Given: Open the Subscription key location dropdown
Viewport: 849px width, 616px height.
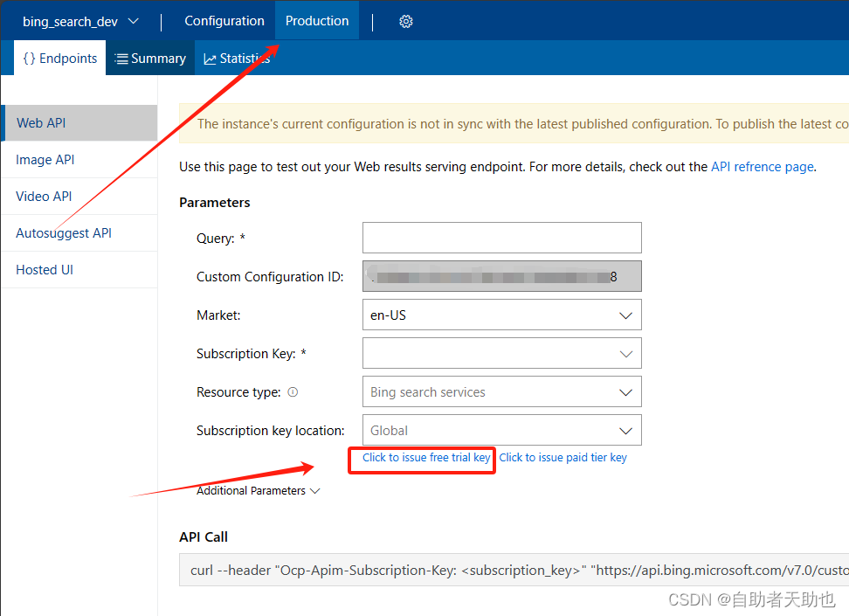Looking at the screenshot, I should click(502, 430).
